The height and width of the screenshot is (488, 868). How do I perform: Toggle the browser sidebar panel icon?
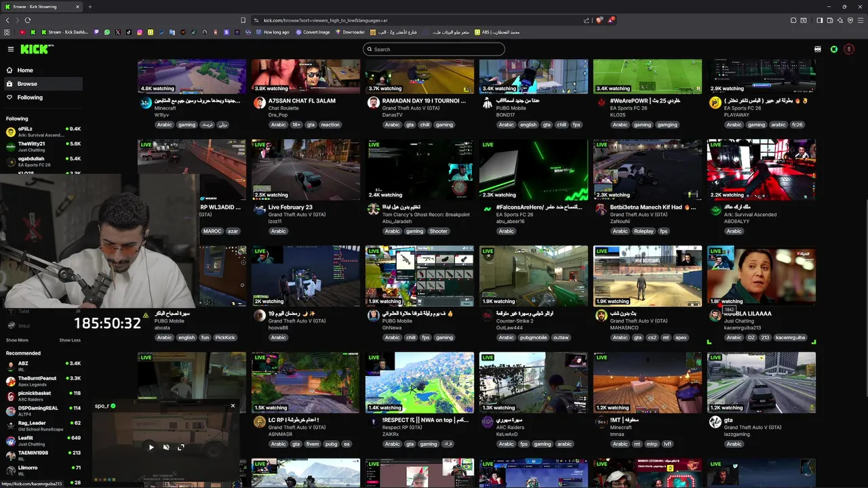819,20
